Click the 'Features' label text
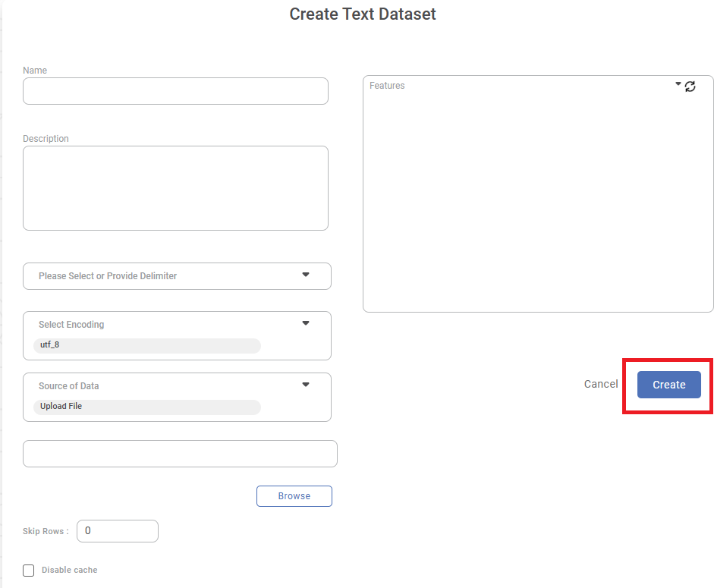The height and width of the screenshot is (588, 714). click(x=387, y=86)
